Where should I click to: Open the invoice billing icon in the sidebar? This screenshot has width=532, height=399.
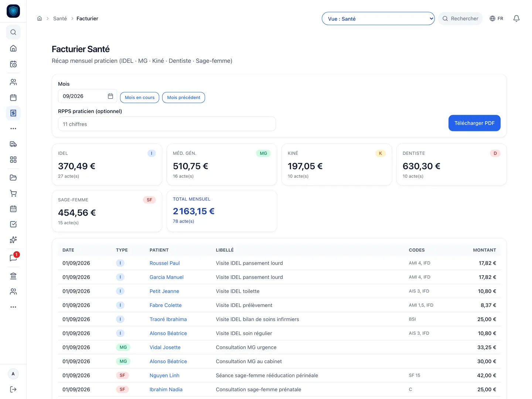(13, 113)
